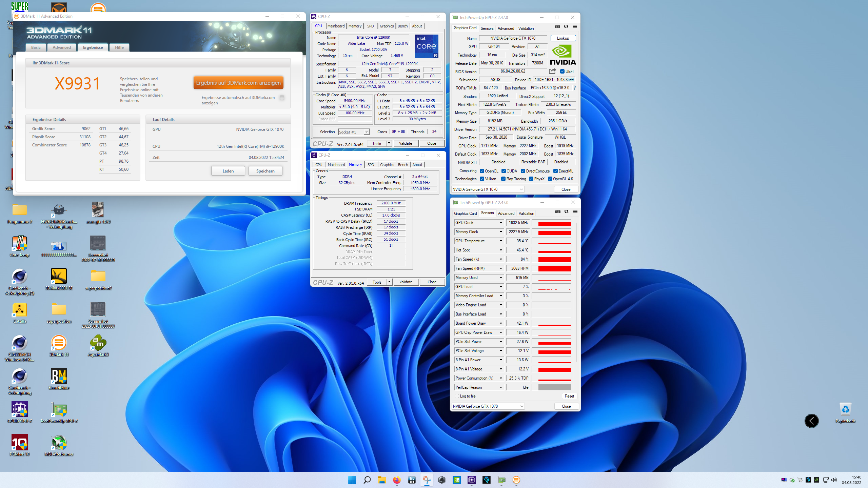Click the Firefox icon on the taskbar

(x=397, y=480)
